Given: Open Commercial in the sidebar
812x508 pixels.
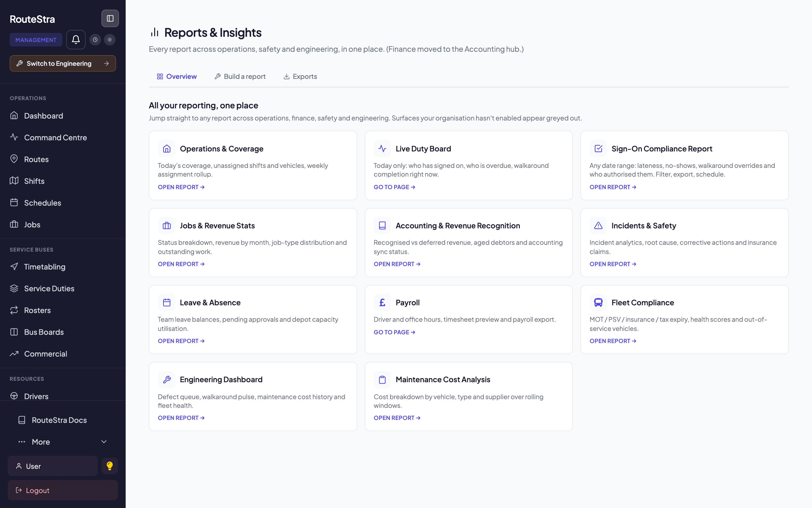Looking at the screenshot, I should tap(63, 354).
